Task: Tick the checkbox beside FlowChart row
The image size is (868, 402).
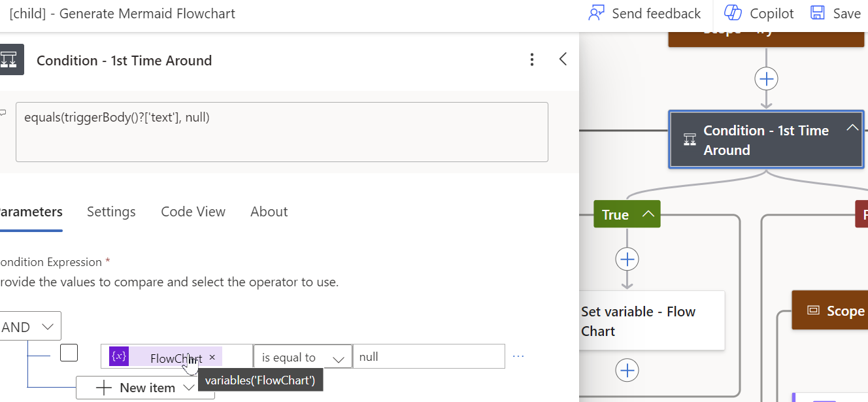Action: click(x=69, y=353)
